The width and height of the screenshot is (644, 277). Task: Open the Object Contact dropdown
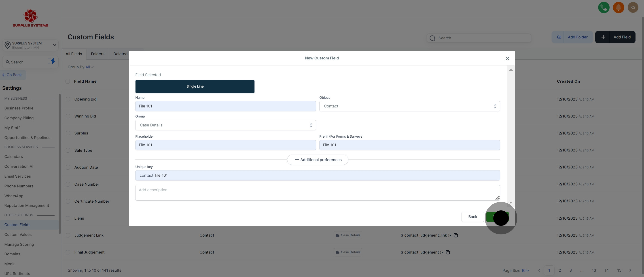[409, 106]
